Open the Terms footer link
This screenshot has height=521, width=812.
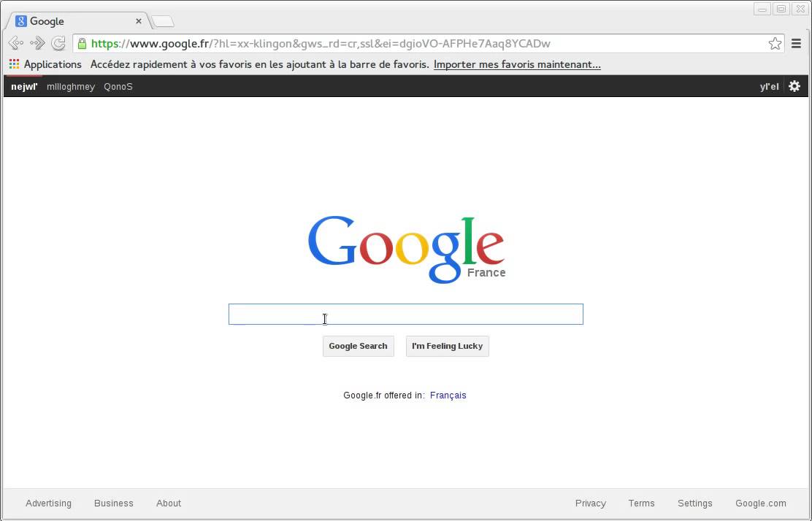642,503
